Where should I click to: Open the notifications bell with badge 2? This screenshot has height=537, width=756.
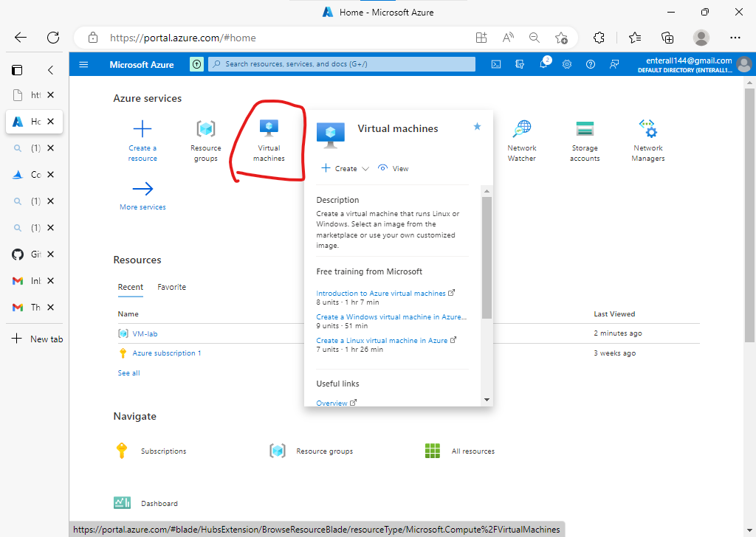click(543, 64)
